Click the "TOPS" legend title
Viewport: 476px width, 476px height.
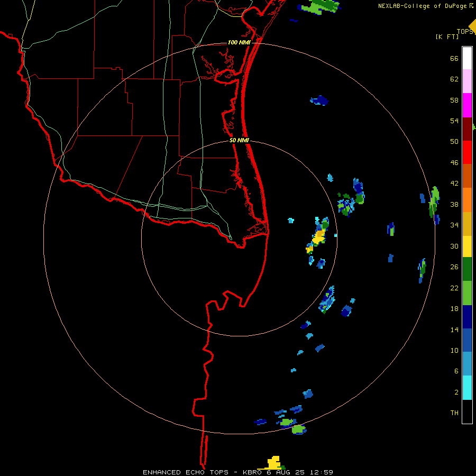(x=465, y=32)
